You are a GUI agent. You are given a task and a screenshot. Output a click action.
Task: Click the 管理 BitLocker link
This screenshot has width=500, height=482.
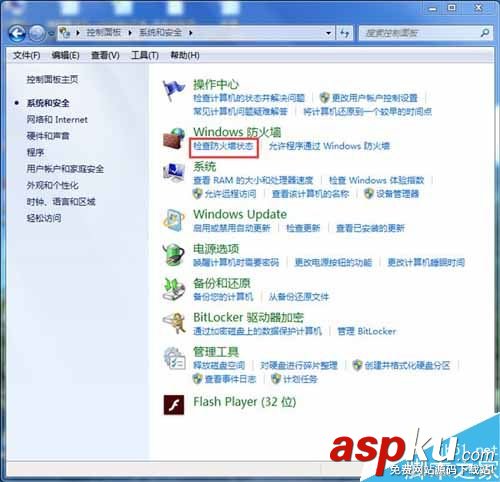[x=367, y=331]
